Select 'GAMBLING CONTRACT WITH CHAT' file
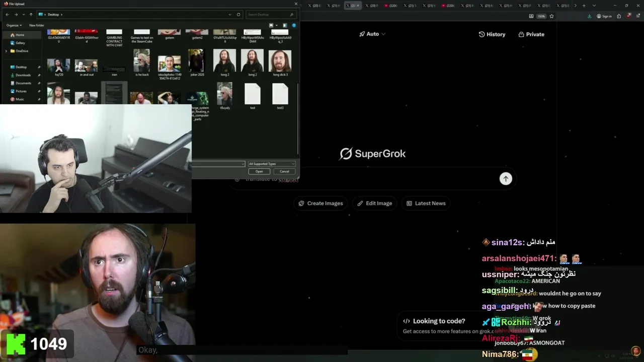The width and height of the screenshot is (644, 362). 114,39
